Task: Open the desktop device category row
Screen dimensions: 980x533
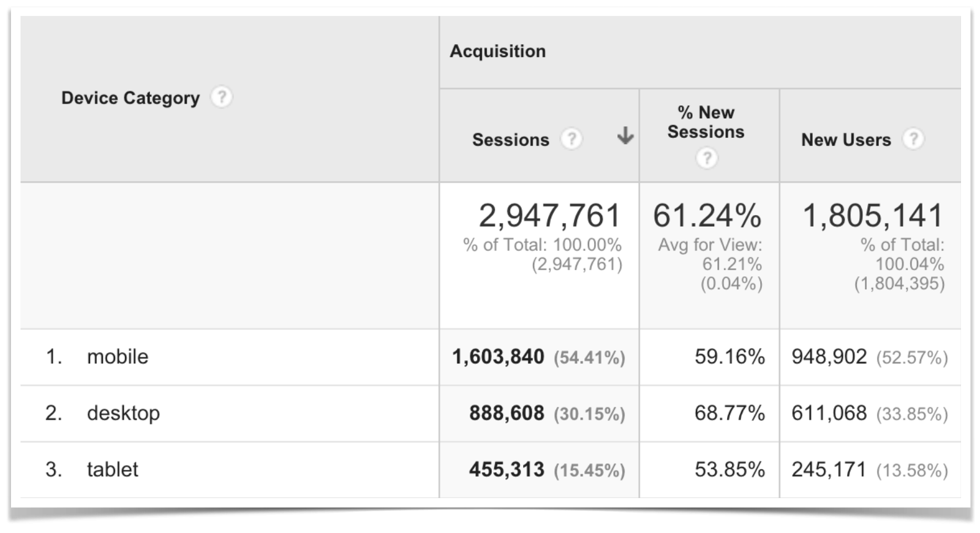Action: pos(123,413)
